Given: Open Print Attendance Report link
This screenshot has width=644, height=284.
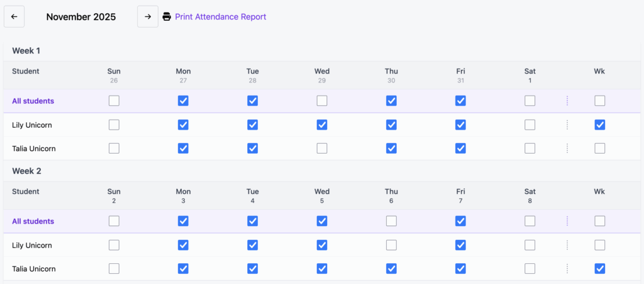Looking at the screenshot, I should 220,17.
